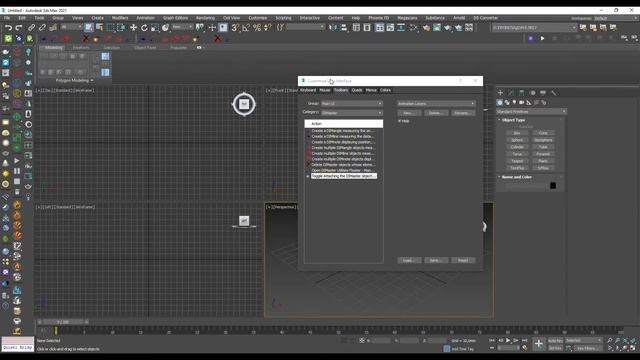Switch to the Quads tab
The width and height of the screenshot is (640, 360).
357,90
